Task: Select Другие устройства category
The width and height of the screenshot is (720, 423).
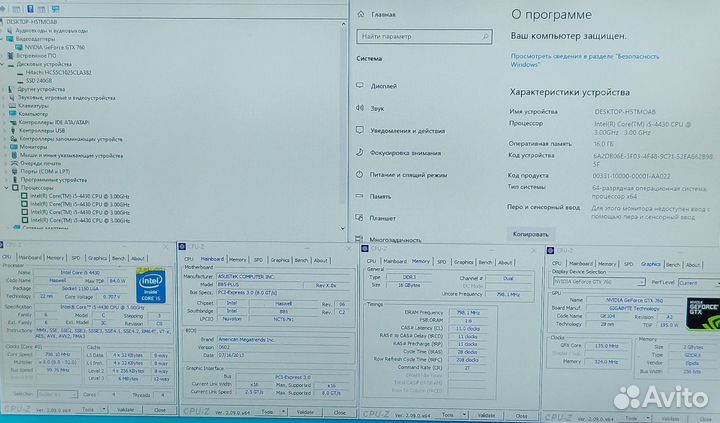Action: click(41, 89)
